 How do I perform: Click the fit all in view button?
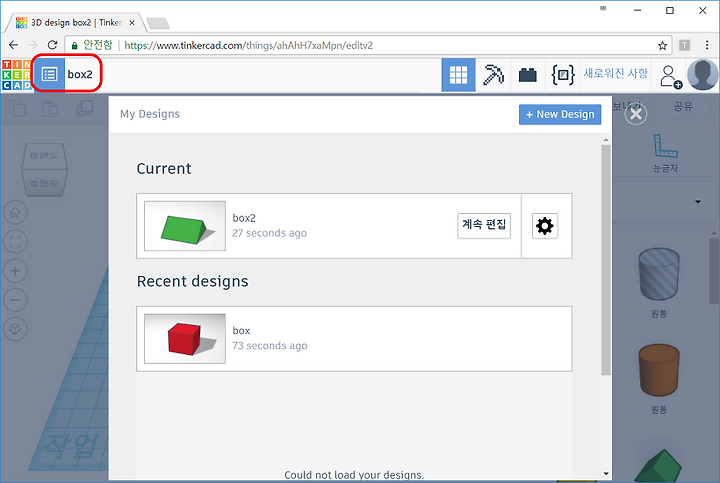15,242
